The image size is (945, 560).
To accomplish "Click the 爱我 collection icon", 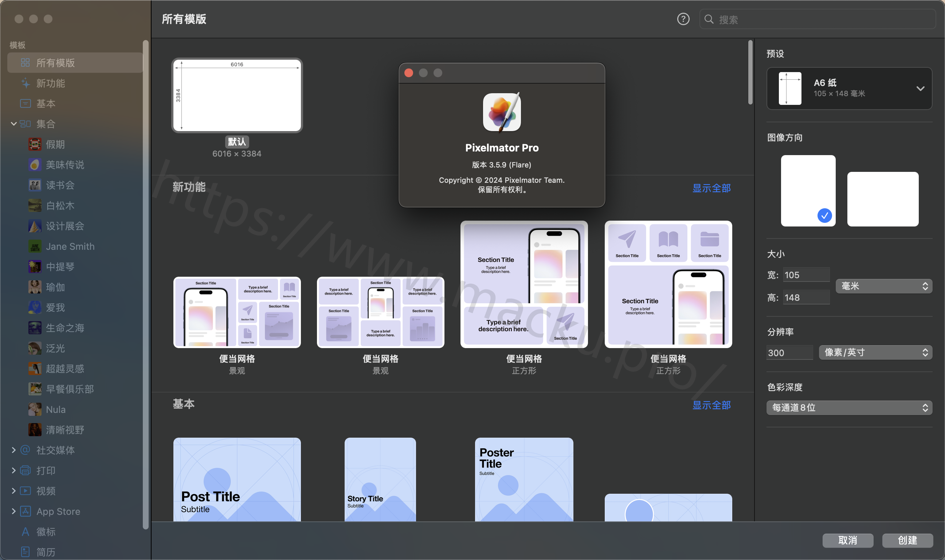I will click(x=35, y=307).
